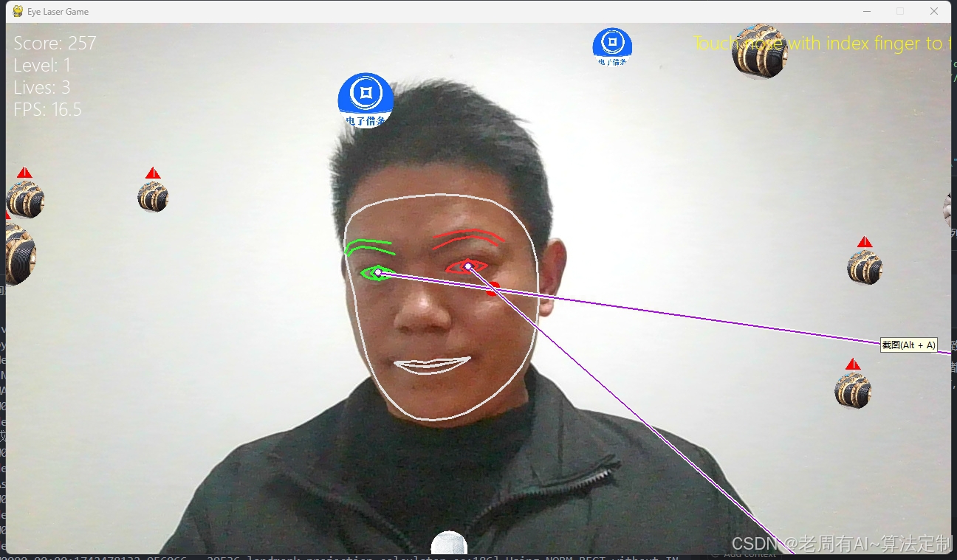Click the blue 电子借条 coin at top center
The height and width of the screenshot is (560, 957).
tap(611, 46)
